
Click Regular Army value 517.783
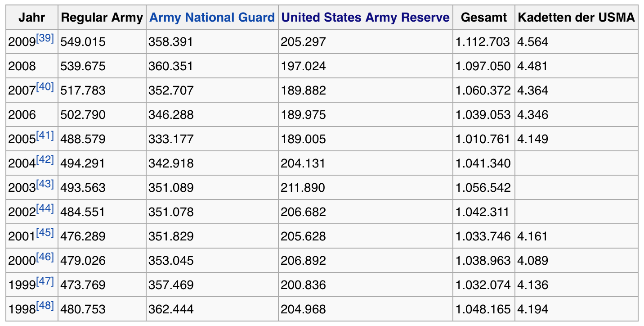[x=83, y=91]
